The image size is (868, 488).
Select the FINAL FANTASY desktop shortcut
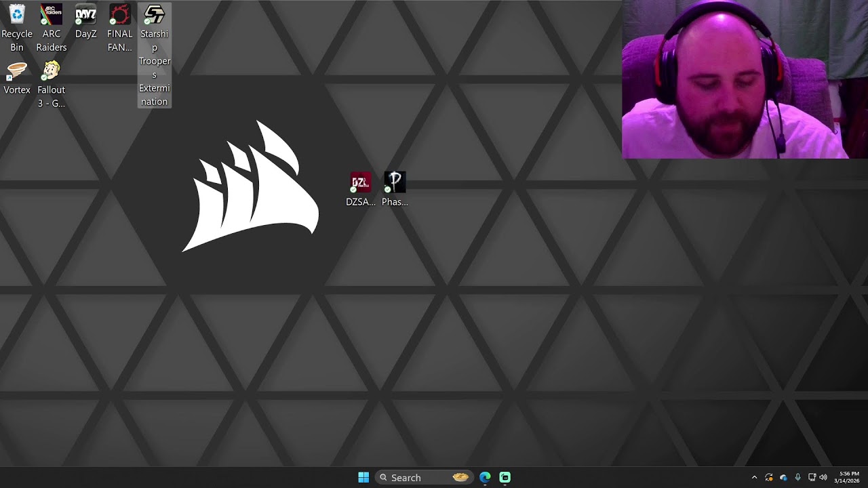pyautogui.click(x=120, y=28)
